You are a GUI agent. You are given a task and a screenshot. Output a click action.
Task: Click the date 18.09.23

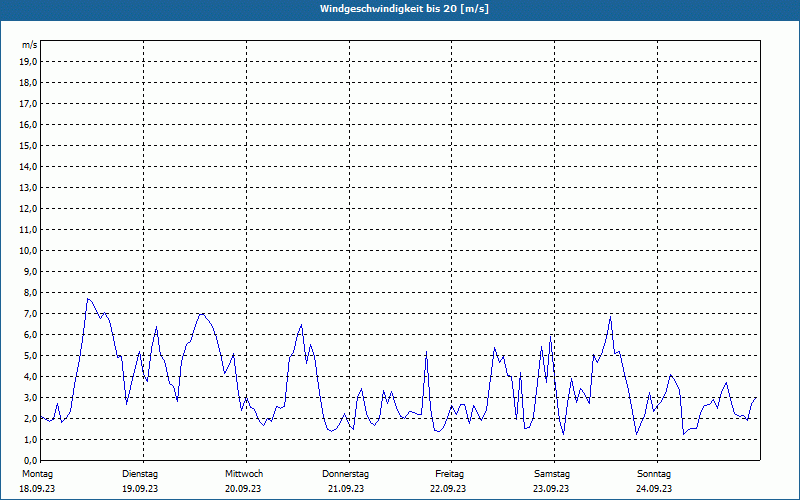point(37,489)
